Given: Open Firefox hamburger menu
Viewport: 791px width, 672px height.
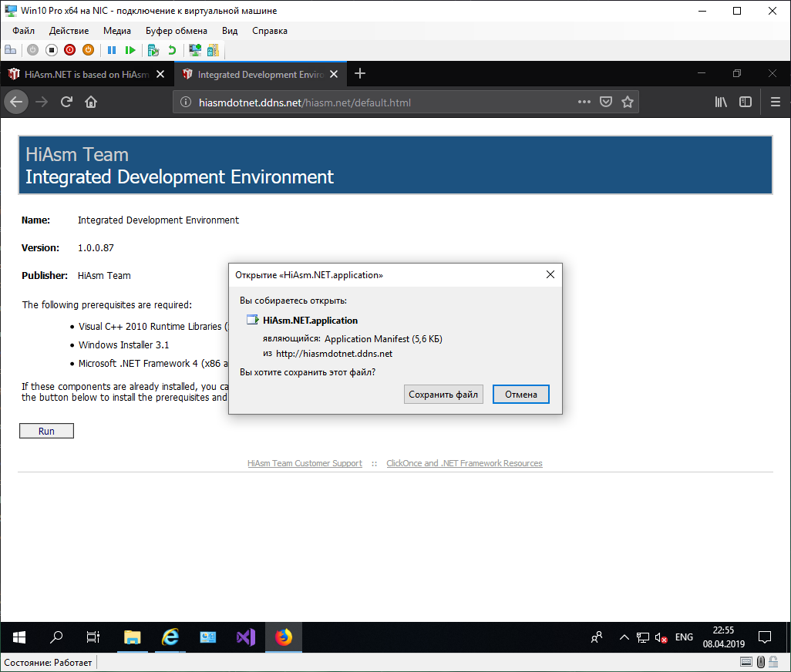Looking at the screenshot, I should 776,102.
